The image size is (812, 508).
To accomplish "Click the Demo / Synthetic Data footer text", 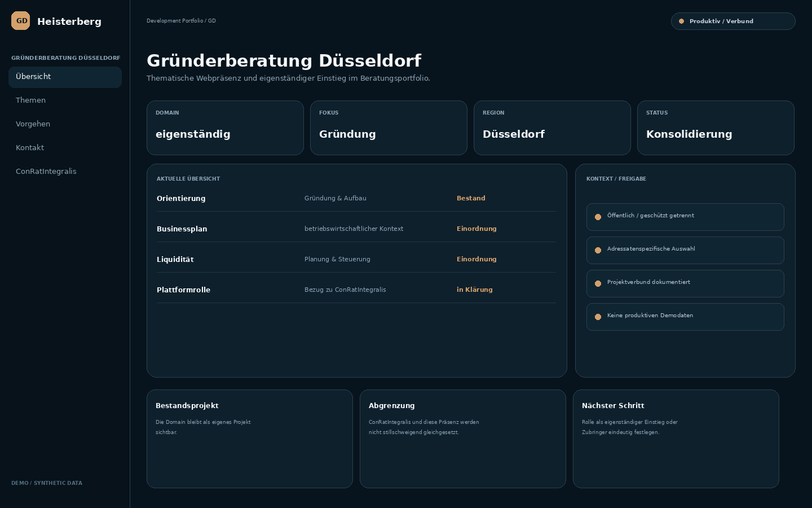I will tap(47, 483).
